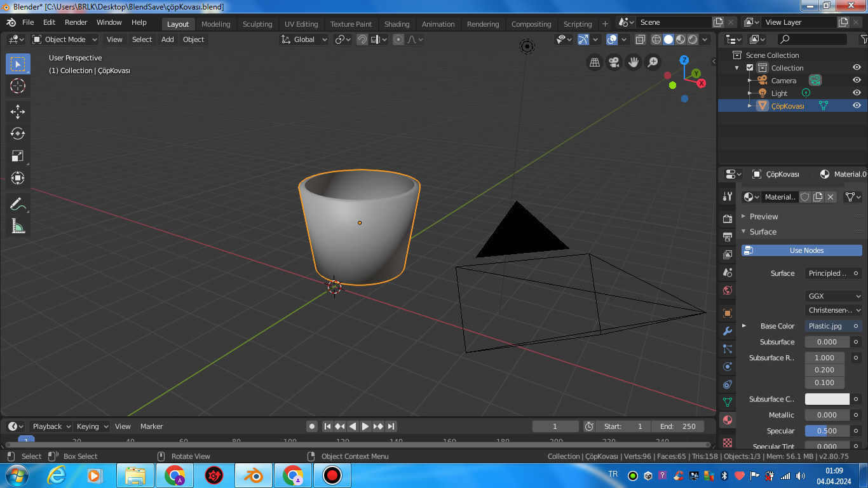The height and width of the screenshot is (488, 868).
Task: Unlink material with the X icon
Action: pos(831,197)
